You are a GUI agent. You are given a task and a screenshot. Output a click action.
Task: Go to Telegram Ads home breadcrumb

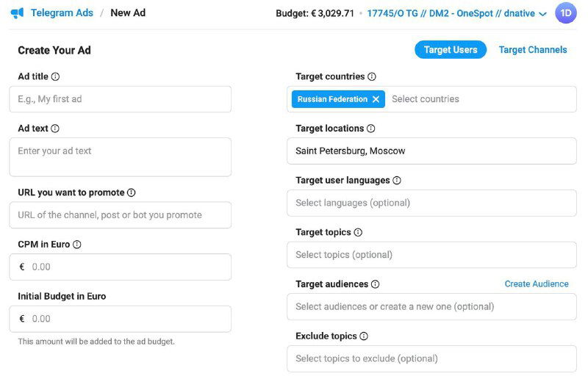61,13
